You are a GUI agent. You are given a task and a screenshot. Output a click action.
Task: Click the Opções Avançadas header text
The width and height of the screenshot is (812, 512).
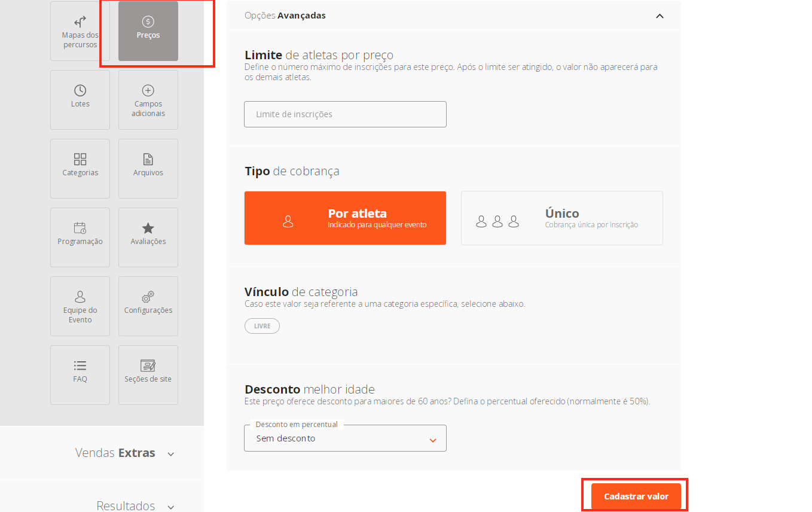pyautogui.click(x=285, y=16)
